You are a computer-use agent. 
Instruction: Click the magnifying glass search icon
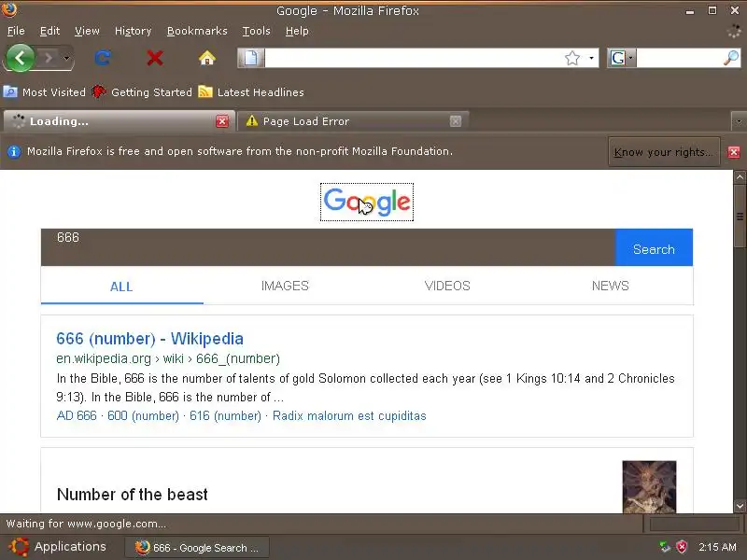[731, 58]
